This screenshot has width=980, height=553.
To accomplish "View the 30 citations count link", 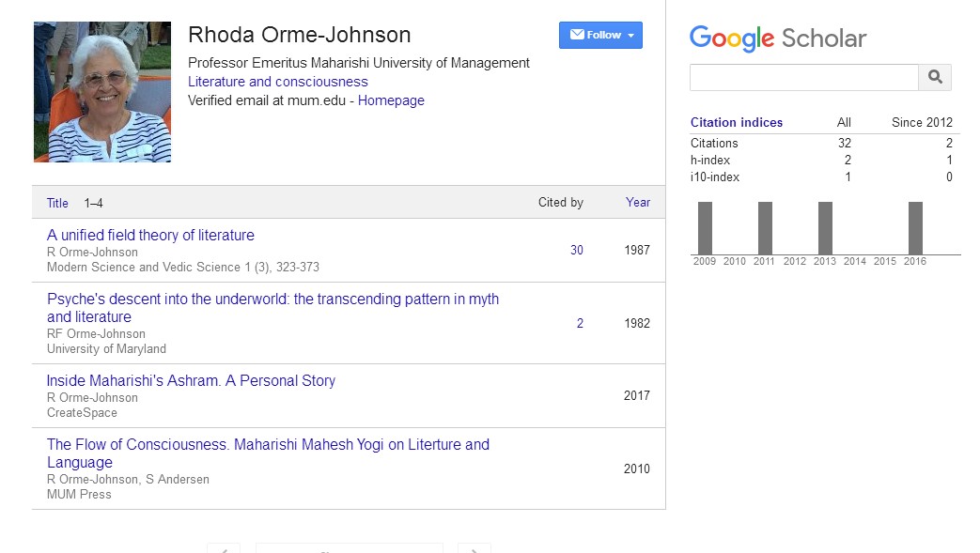I will tap(576, 250).
